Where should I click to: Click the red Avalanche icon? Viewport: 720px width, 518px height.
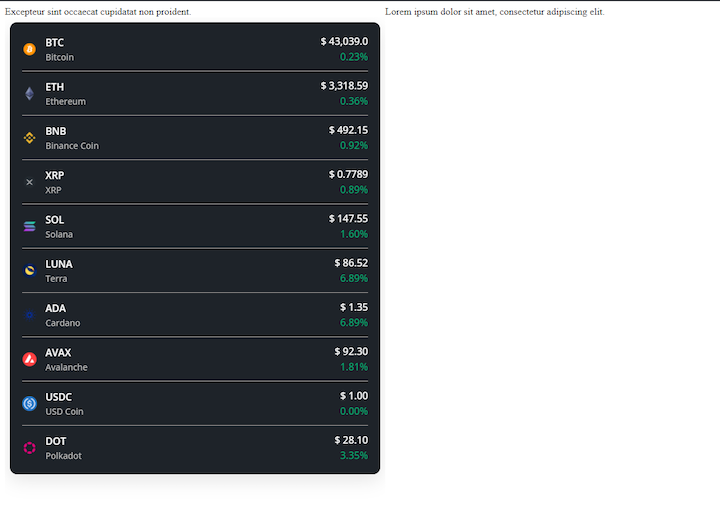point(29,359)
